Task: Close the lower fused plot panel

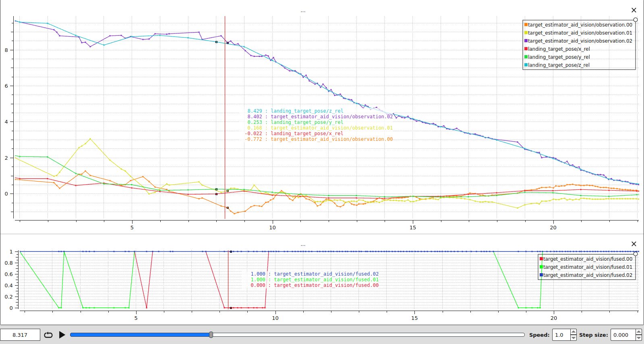Action: pyautogui.click(x=634, y=244)
